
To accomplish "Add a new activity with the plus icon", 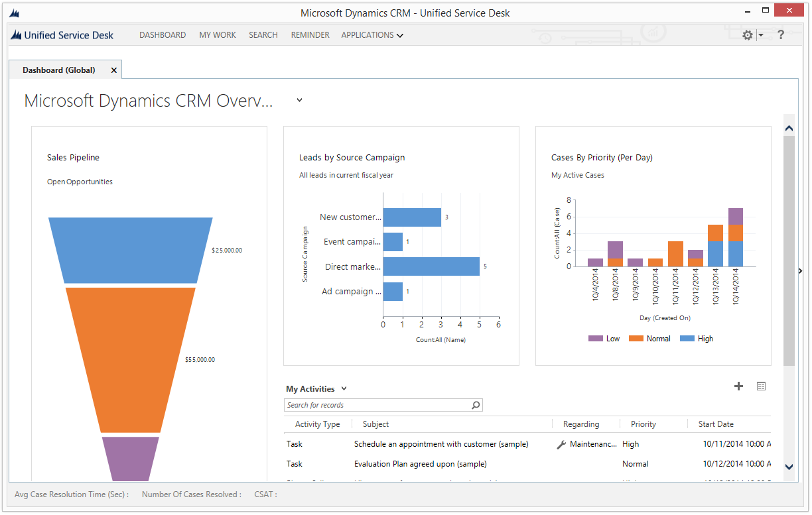I will (738, 386).
